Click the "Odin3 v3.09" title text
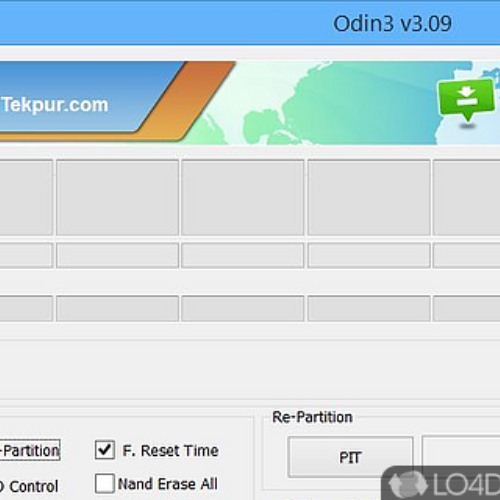Screen dimensions: 500x500 (x=392, y=24)
